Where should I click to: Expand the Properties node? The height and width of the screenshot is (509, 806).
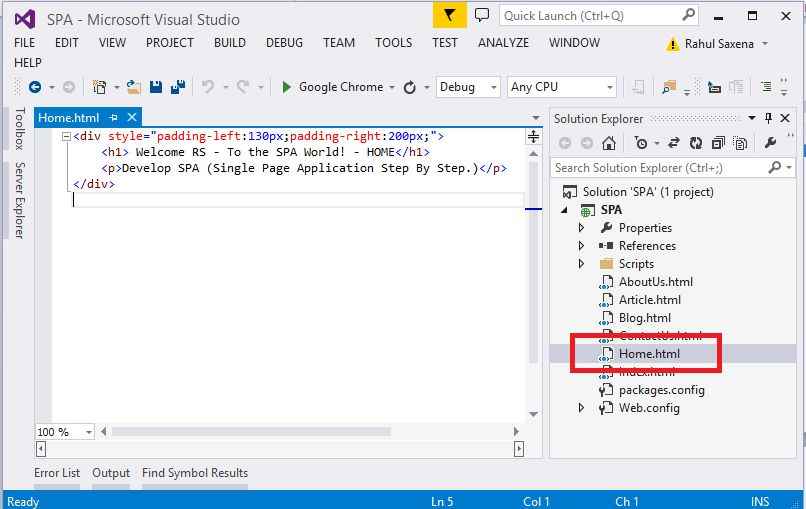point(581,228)
